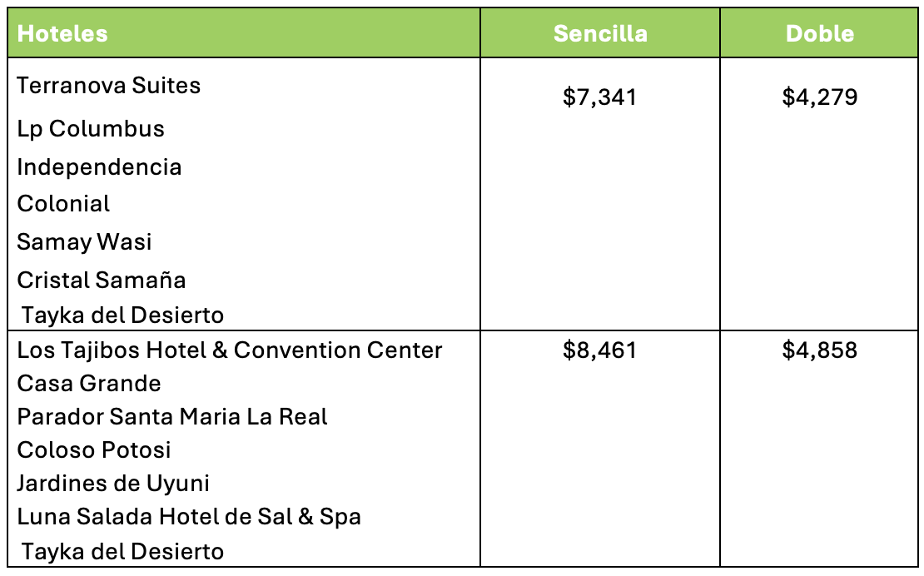Select the $7,341 single room price
The width and height of the screenshot is (924, 576).
coord(599,97)
